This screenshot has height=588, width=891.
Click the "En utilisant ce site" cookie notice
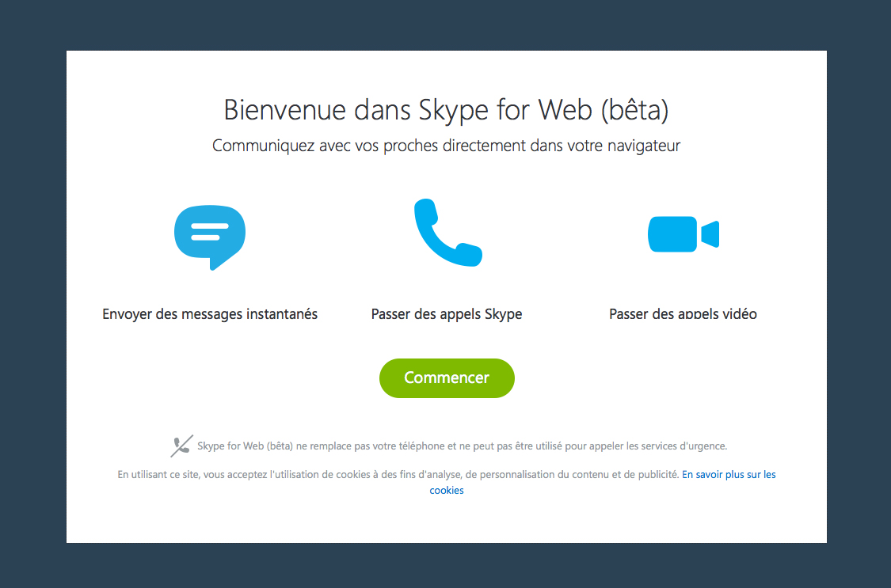click(396, 475)
